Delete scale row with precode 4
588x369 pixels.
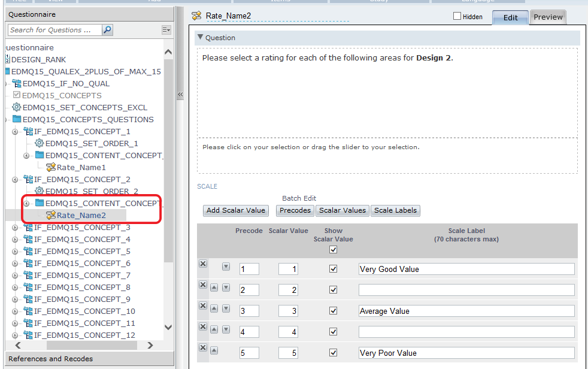tap(203, 326)
